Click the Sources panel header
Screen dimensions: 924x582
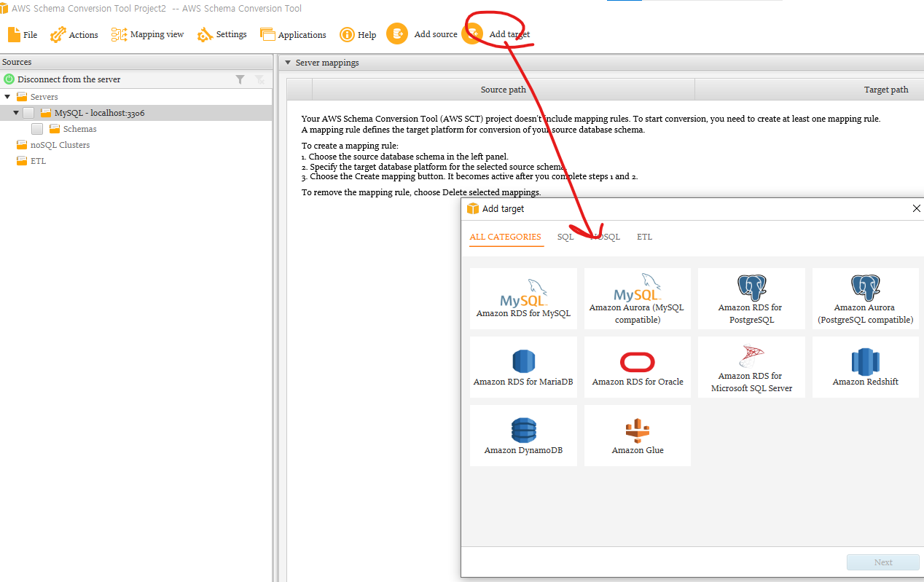coord(136,62)
